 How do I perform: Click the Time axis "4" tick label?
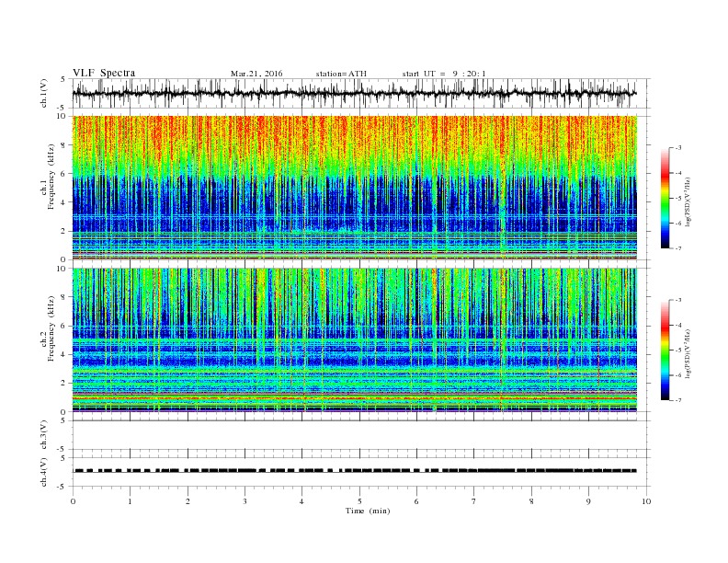point(302,501)
